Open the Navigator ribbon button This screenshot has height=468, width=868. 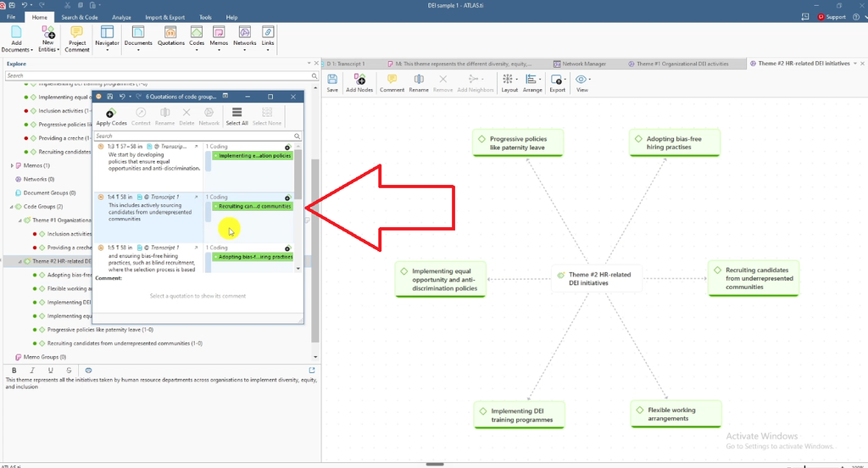[107, 39]
